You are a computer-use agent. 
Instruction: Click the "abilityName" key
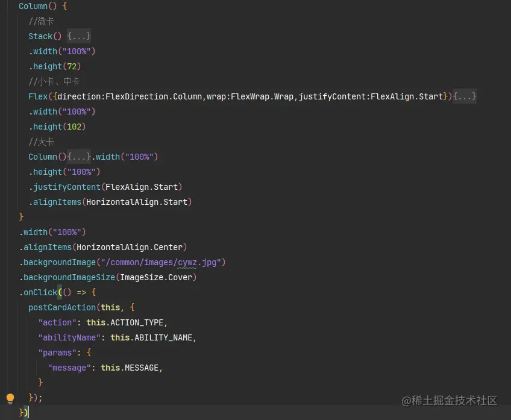tap(69, 337)
